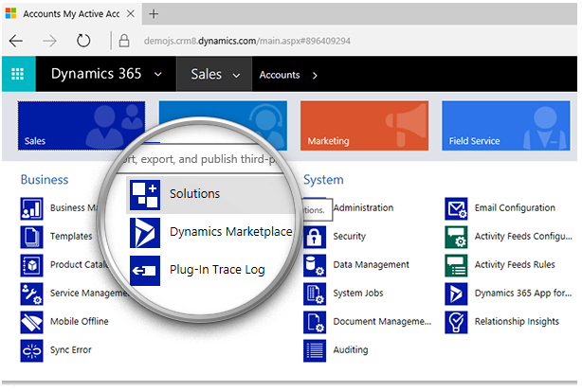Open the Sync Error link

coord(70,349)
